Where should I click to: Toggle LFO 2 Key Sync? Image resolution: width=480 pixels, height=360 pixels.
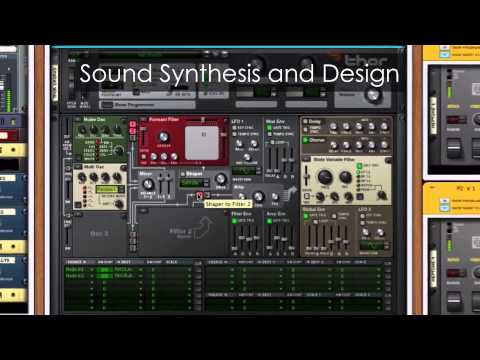363,216
